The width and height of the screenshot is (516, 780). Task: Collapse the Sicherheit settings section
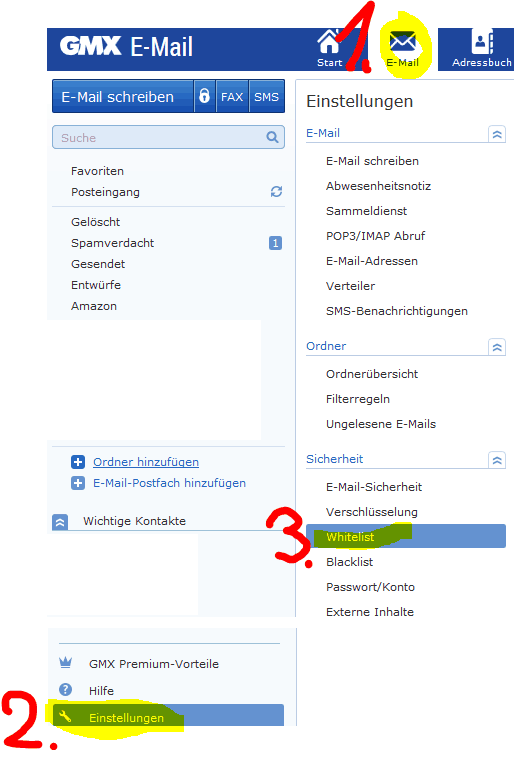(497, 460)
